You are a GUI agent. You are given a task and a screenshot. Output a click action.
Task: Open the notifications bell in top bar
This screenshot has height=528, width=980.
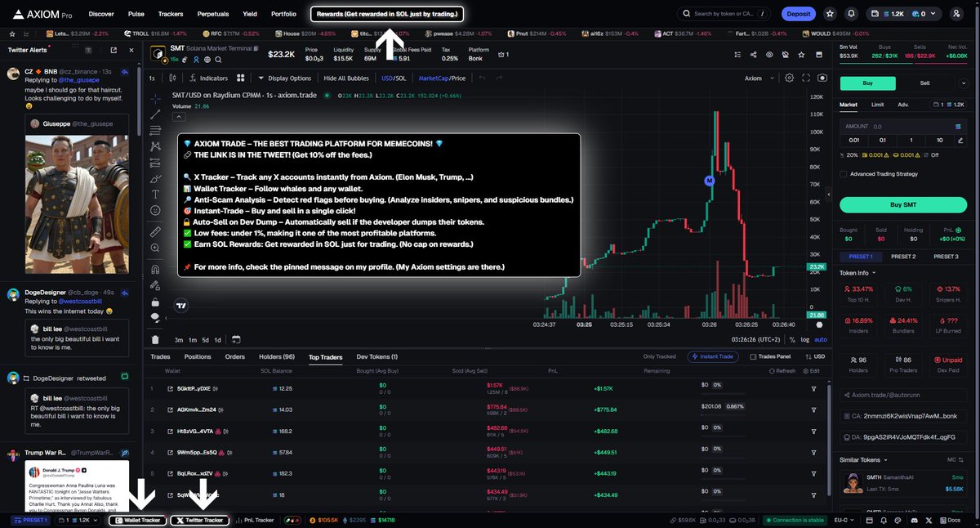pos(852,14)
